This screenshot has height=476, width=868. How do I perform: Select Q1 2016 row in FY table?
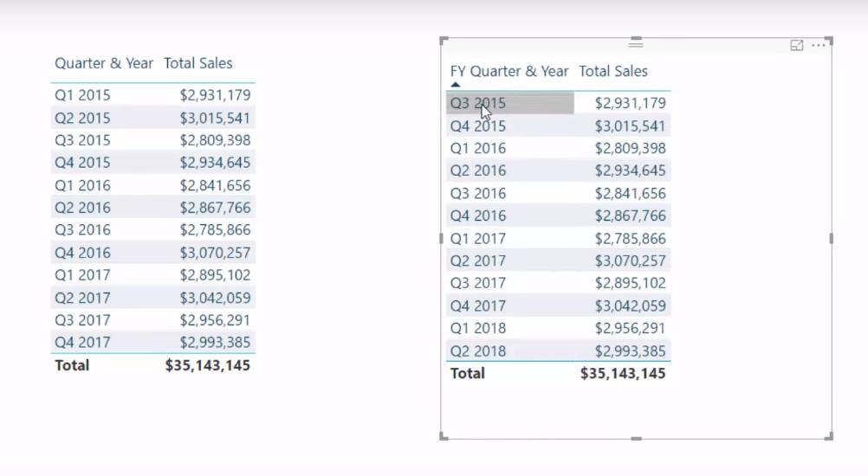click(x=559, y=148)
